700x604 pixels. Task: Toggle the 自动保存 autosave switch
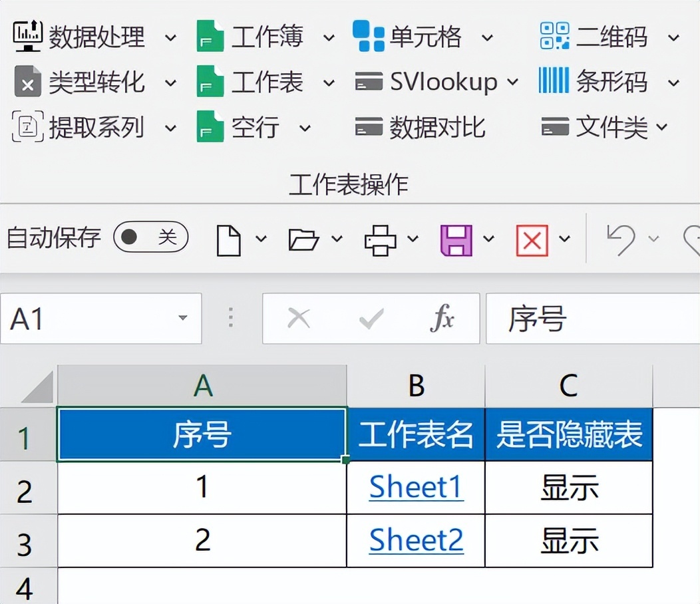(x=151, y=237)
